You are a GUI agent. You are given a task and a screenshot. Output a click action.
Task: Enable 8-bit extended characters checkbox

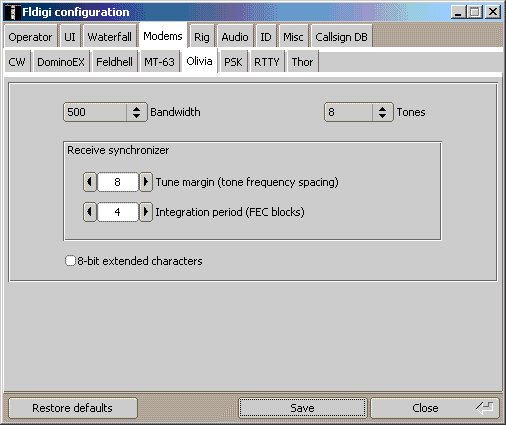click(x=70, y=261)
